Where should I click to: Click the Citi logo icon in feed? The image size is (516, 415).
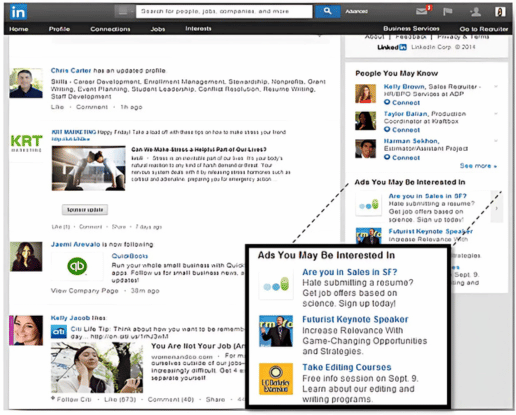[x=59, y=331]
